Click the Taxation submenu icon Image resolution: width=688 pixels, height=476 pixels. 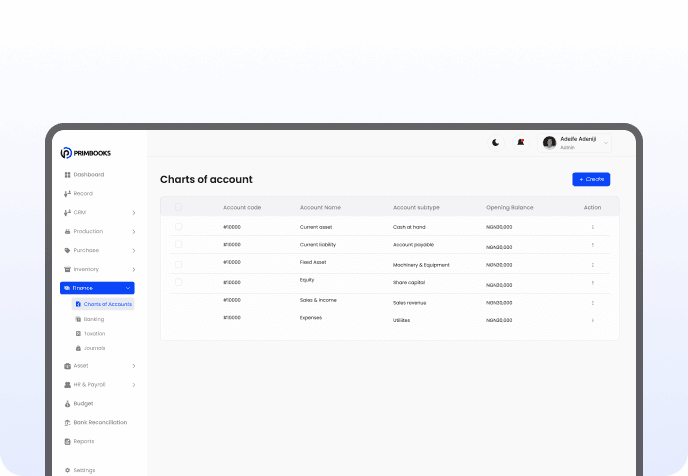[78, 334]
